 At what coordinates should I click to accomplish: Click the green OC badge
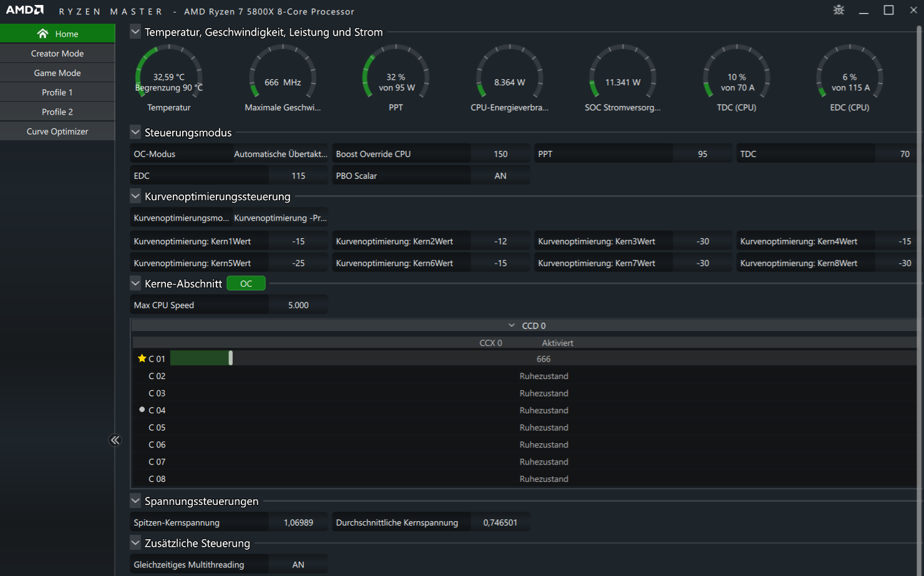pyautogui.click(x=246, y=284)
